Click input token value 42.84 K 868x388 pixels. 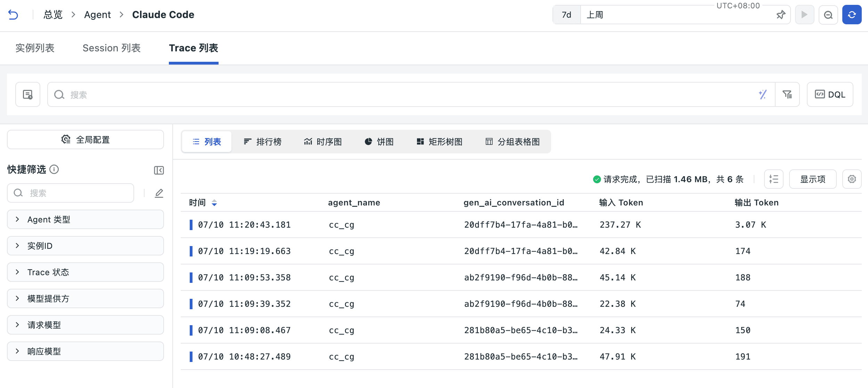pos(618,251)
